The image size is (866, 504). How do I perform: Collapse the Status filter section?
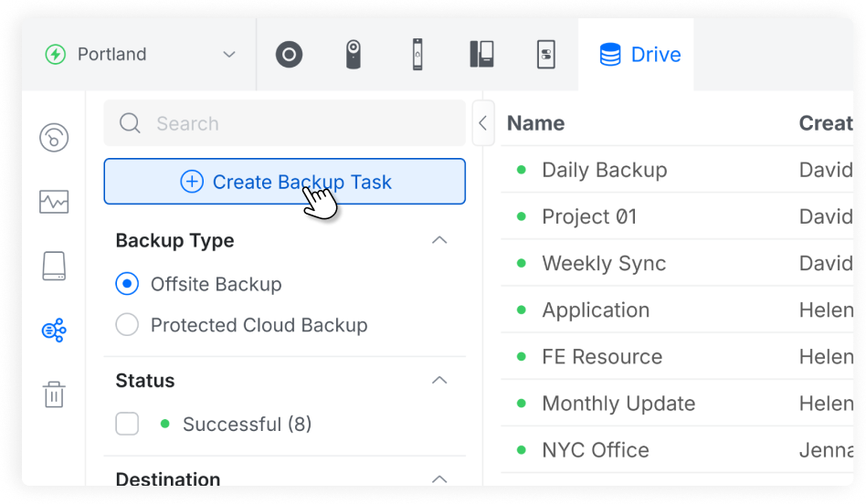(x=439, y=380)
